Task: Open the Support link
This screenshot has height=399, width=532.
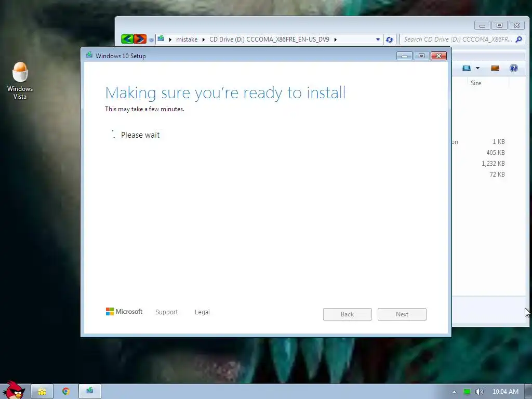Action: point(167,312)
